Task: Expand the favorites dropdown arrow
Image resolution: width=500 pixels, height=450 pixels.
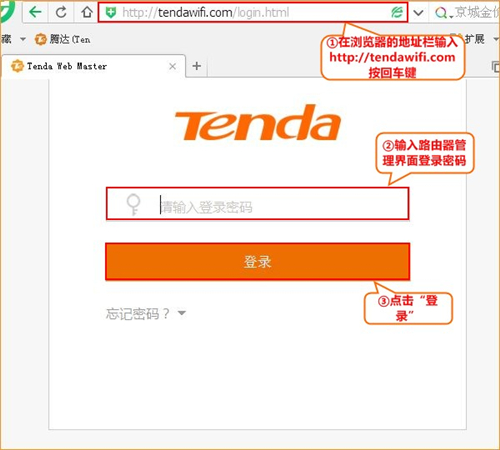Action: pos(23,39)
